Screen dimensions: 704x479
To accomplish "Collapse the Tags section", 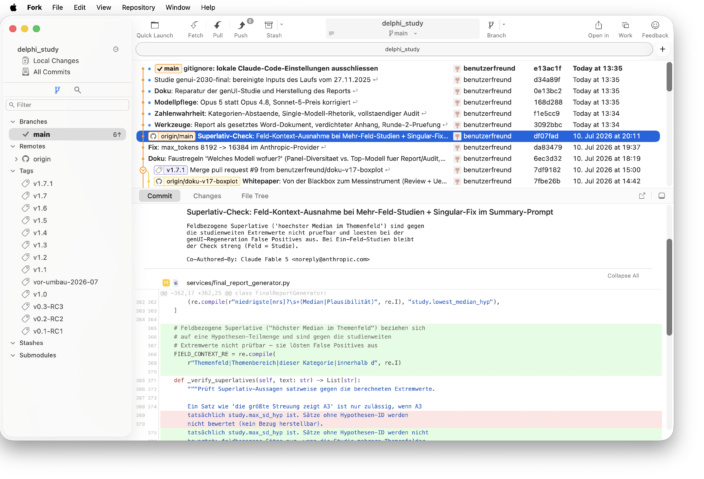I will tap(13, 171).
